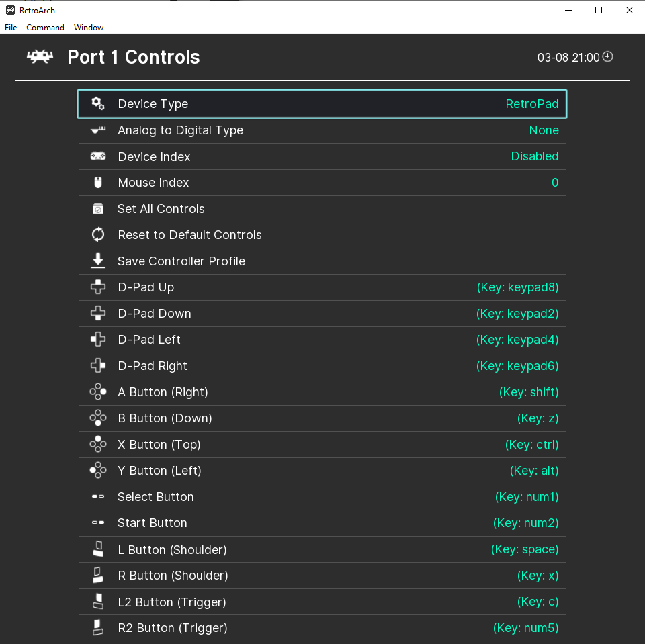Change the Device Index value Disabled
This screenshot has width=645, height=644.
pyautogui.click(x=535, y=156)
